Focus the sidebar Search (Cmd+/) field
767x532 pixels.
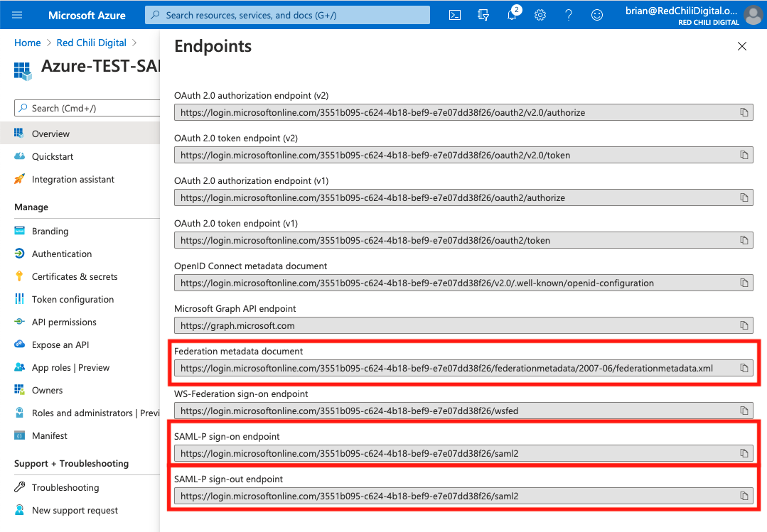click(x=87, y=108)
